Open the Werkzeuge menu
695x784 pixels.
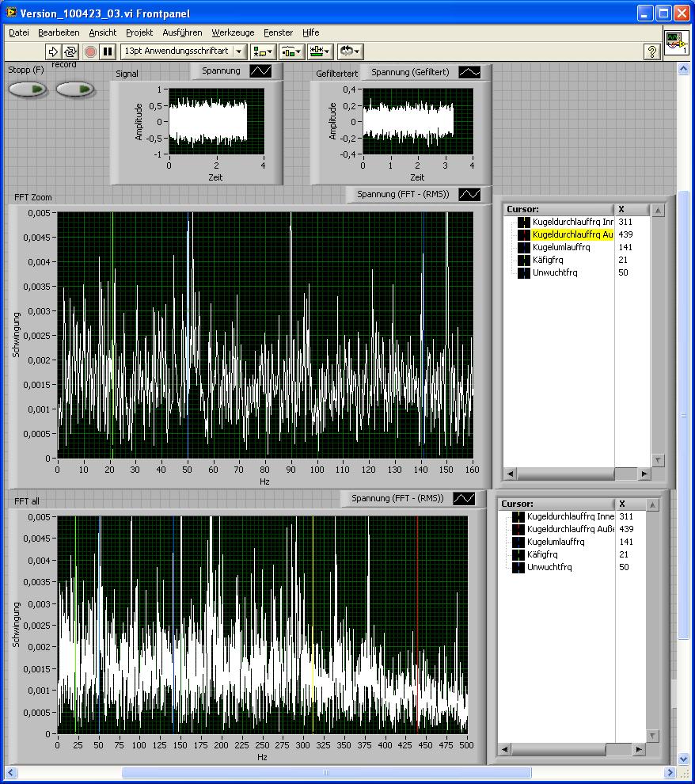pos(233,32)
